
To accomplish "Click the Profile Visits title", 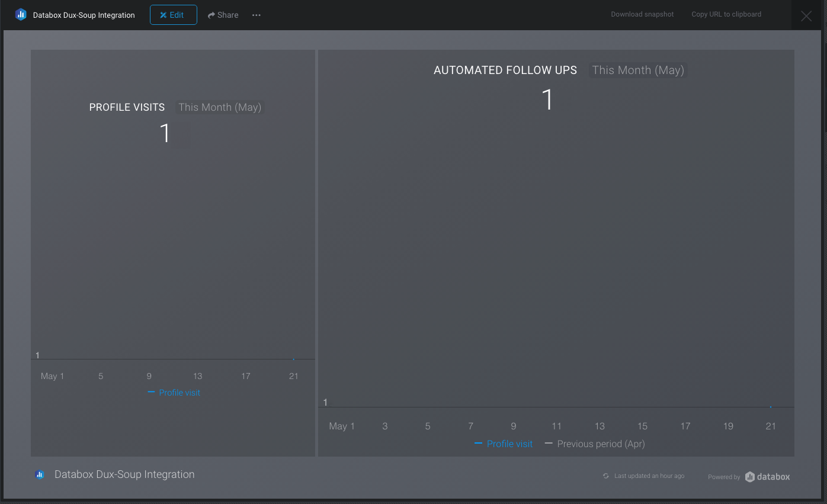I will [127, 107].
